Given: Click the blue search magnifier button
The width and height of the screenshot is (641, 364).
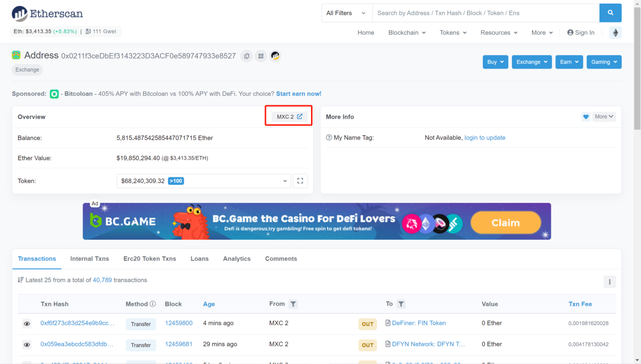Looking at the screenshot, I should click(x=610, y=13).
